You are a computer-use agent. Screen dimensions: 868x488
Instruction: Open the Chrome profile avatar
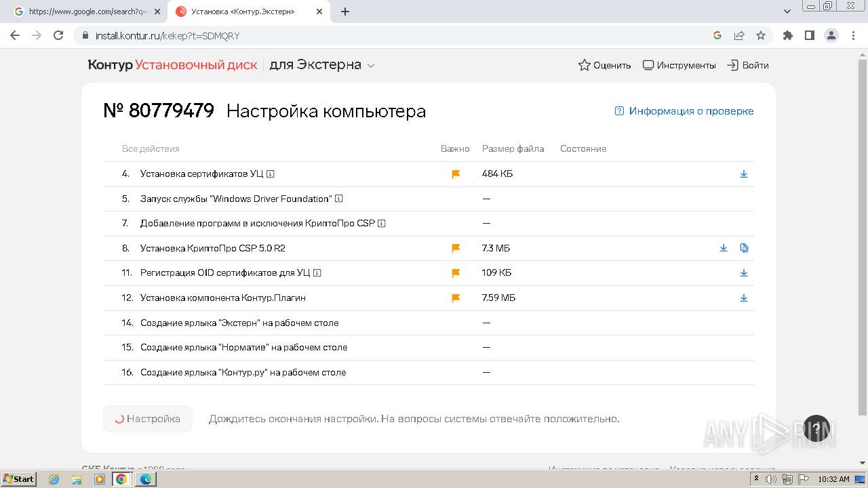[831, 35]
